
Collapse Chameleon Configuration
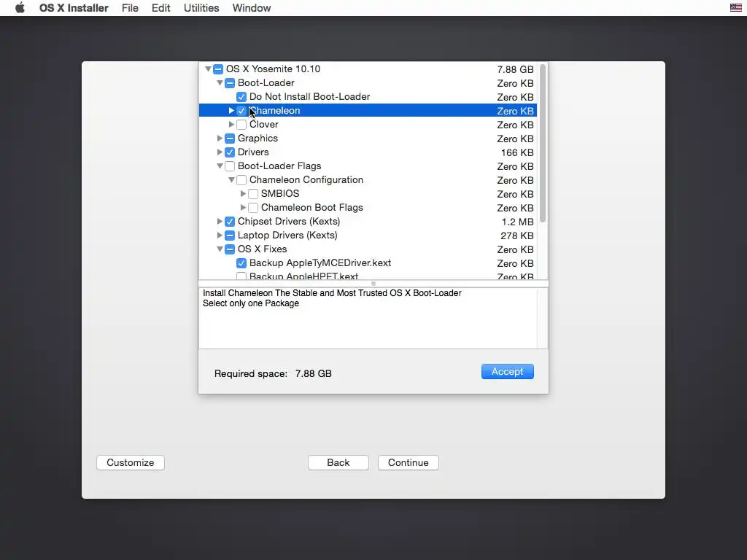click(231, 180)
